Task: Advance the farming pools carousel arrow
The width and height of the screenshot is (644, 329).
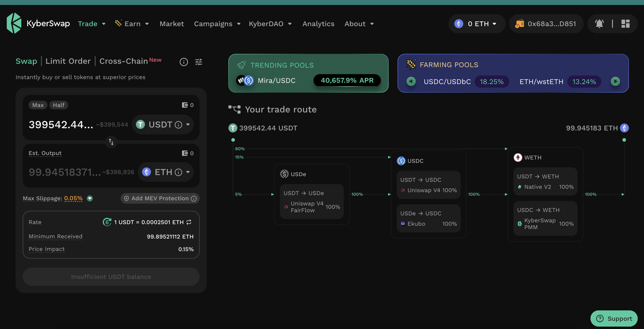Action: (x=615, y=81)
